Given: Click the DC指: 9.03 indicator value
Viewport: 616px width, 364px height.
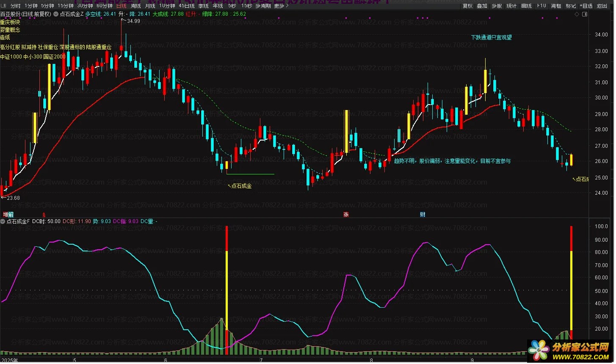Looking at the screenshot, I should [125, 221].
